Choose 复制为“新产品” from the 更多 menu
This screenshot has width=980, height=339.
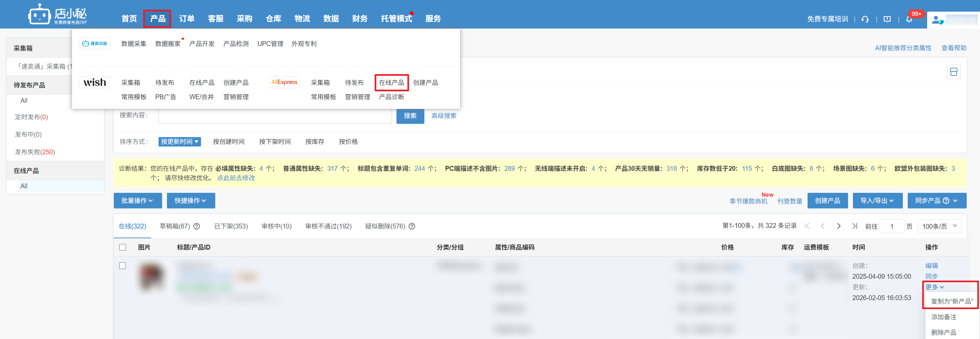pyautogui.click(x=951, y=301)
